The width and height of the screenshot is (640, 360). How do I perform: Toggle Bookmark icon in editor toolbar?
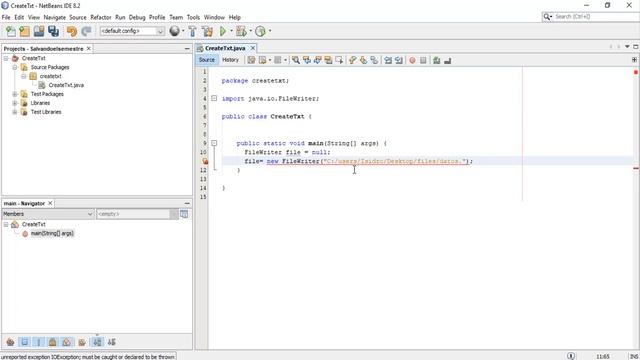coord(374,60)
